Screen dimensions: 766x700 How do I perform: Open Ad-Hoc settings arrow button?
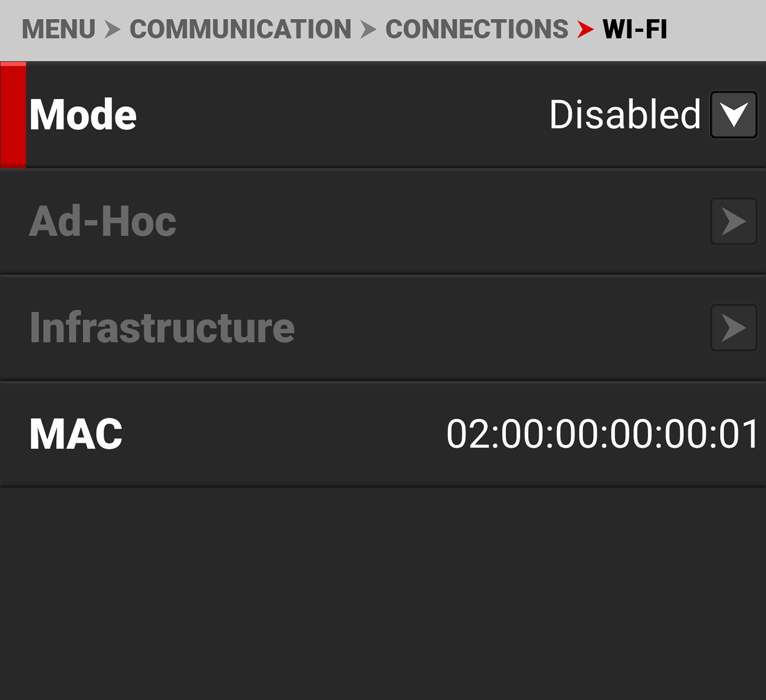(733, 221)
